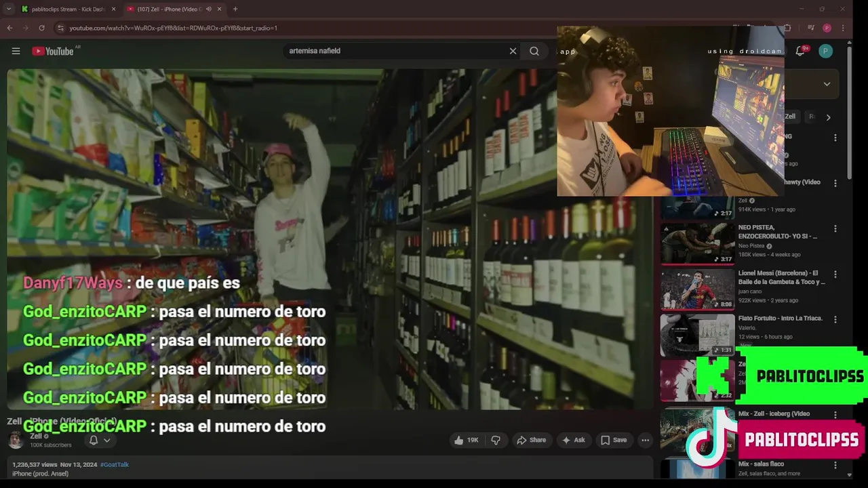Open the YouTube notifications bell
868x488 pixels.
(800, 51)
